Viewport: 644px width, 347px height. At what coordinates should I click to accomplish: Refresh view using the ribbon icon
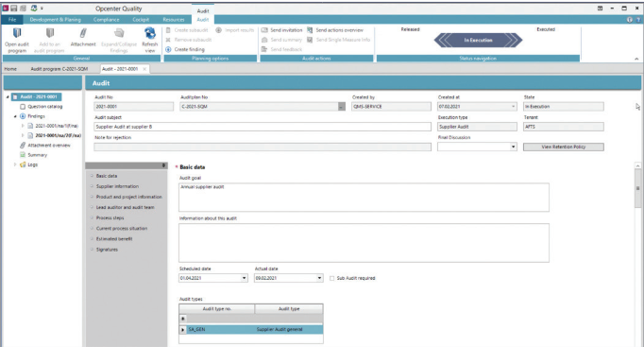click(x=150, y=40)
